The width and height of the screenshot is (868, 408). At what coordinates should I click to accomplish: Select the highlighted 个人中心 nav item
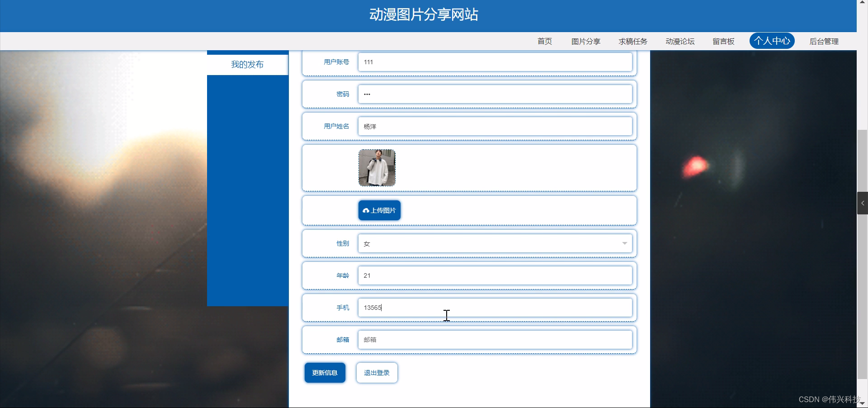click(x=772, y=41)
